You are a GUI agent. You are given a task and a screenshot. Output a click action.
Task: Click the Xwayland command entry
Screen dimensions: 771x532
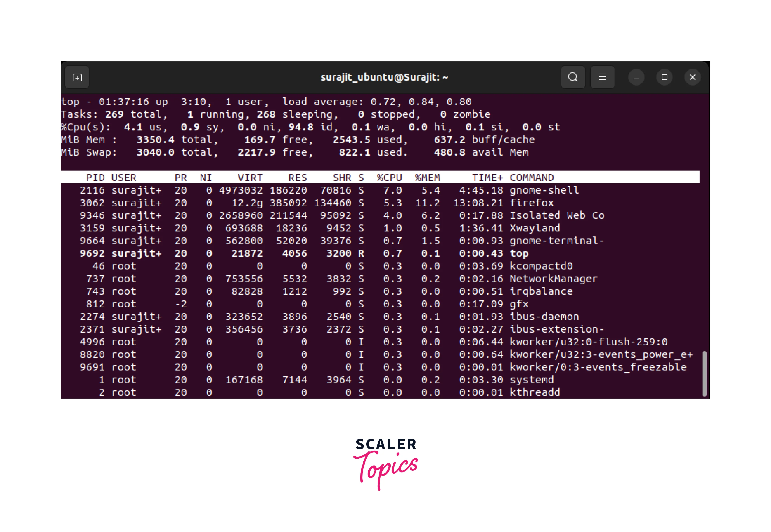(535, 228)
